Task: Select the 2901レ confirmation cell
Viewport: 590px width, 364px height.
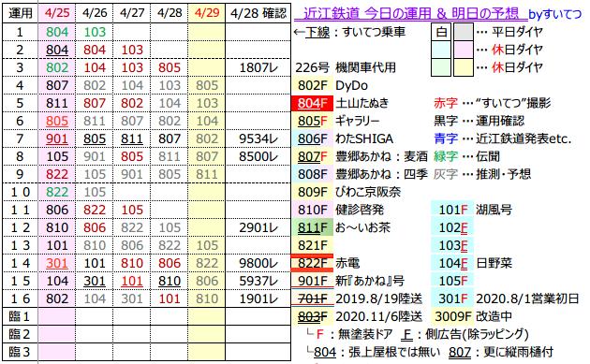Action: (x=258, y=227)
